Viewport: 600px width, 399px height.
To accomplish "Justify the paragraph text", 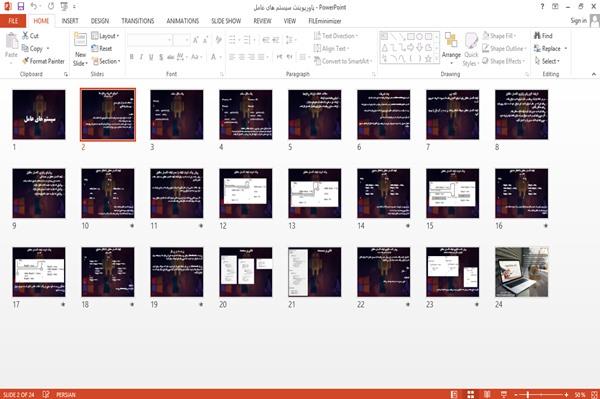I will 261,57.
